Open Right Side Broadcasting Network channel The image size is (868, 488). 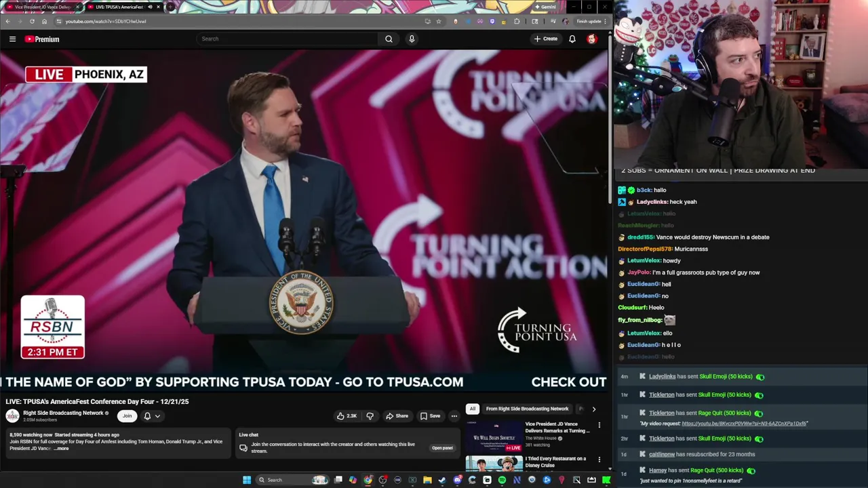(63, 413)
